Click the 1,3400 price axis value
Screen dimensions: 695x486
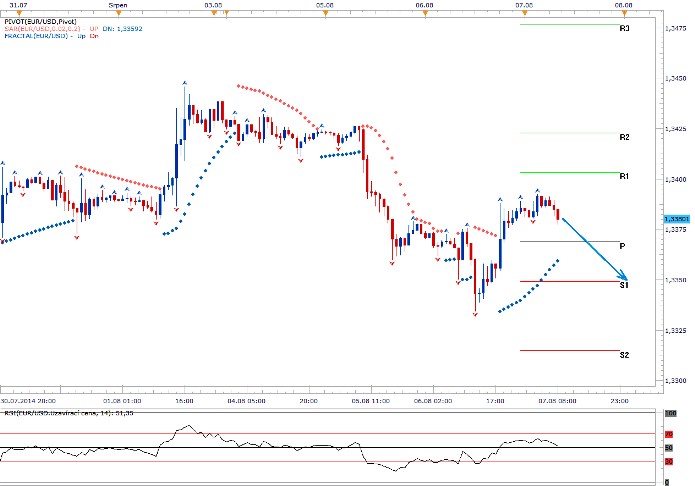(676, 180)
